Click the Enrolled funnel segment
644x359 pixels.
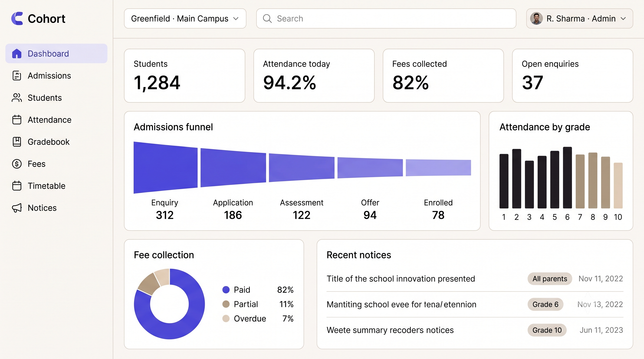click(x=438, y=168)
